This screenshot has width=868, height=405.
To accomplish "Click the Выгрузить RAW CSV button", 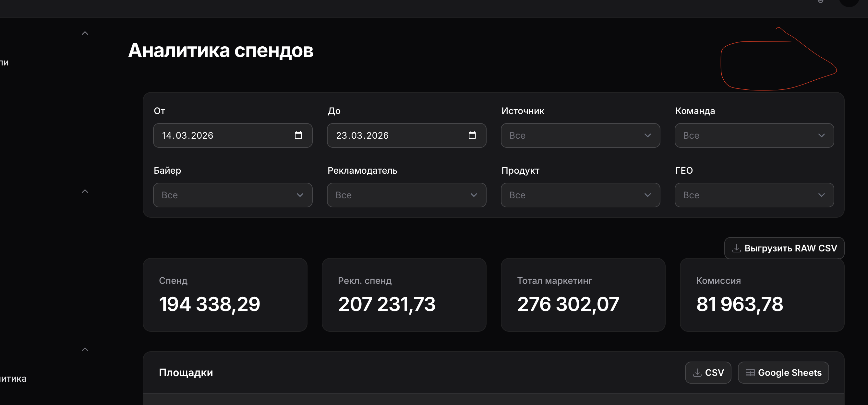I will point(784,249).
